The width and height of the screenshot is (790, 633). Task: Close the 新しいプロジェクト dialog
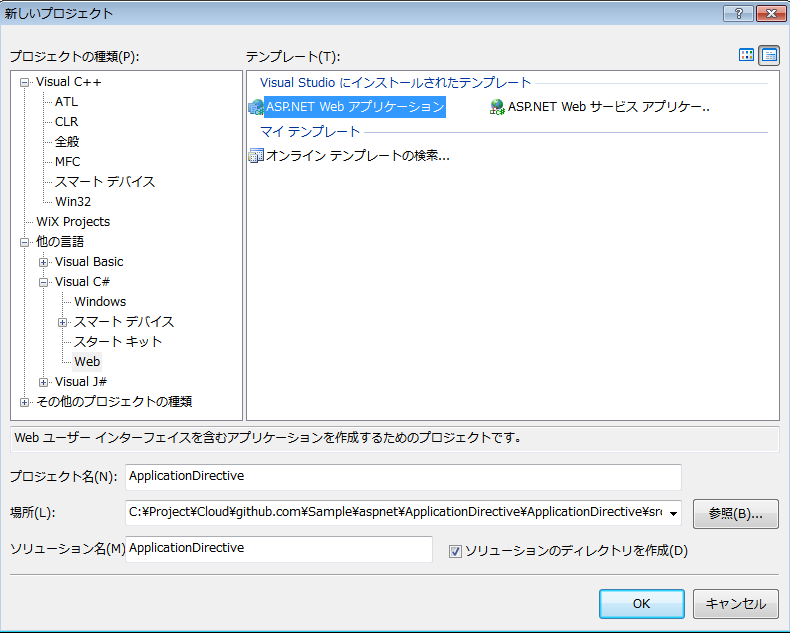771,14
